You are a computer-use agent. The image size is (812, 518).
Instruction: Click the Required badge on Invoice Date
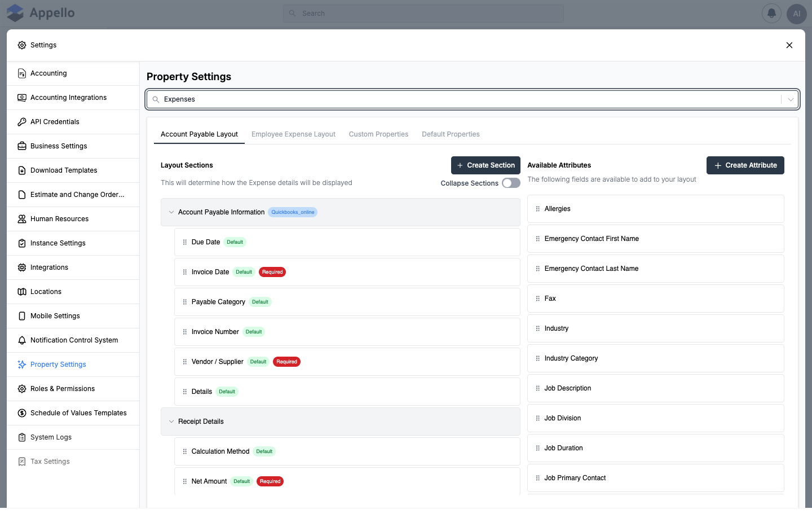(x=272, y=272)
